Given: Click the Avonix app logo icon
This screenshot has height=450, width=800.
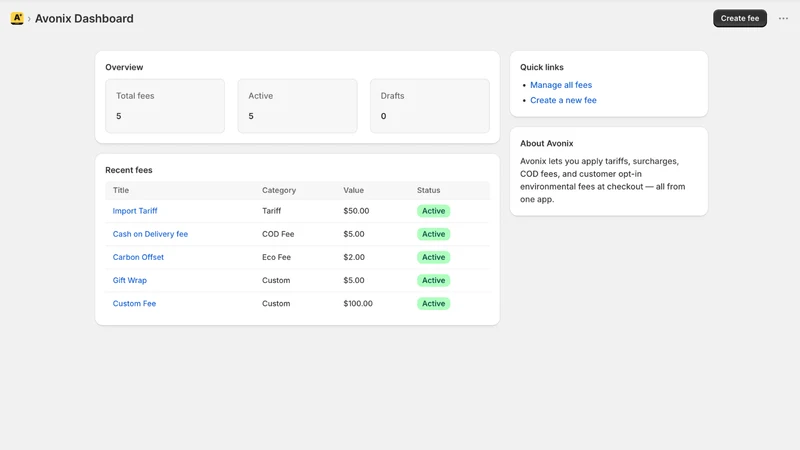Looking at the screenshot, I should click(17, 18).
